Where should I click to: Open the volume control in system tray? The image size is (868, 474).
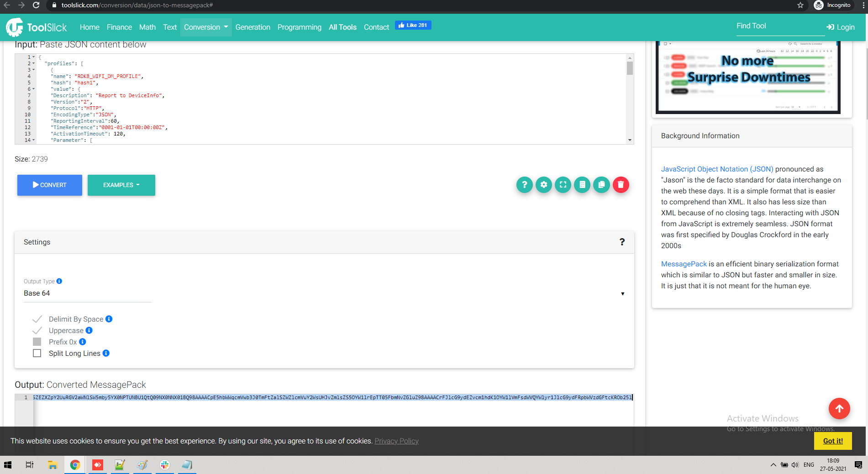(x=795, y=465)
